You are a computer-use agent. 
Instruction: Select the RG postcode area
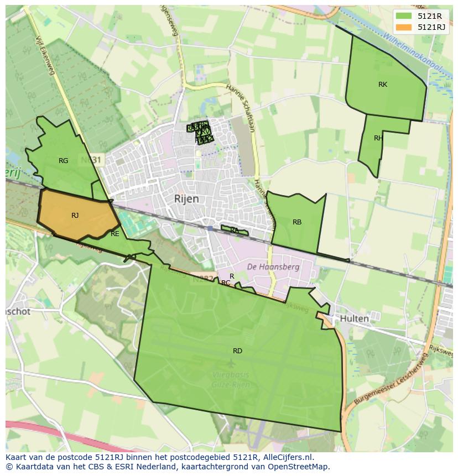click(63, 161)
